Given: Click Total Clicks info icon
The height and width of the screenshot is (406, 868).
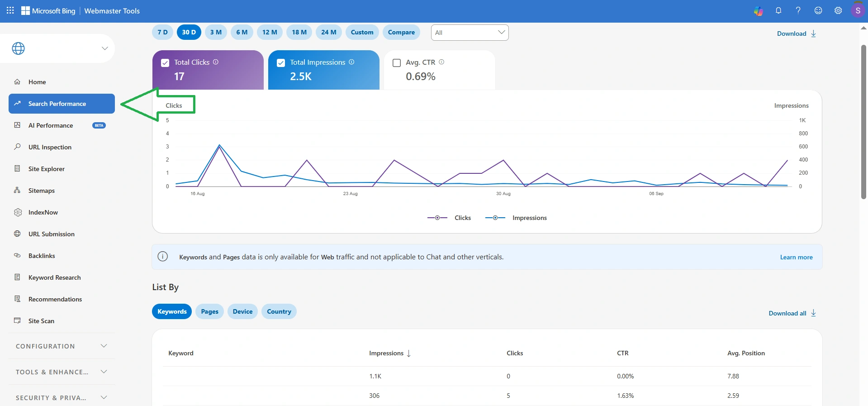Looking at the screenshot, I should pyautogui.click(x=216, y=62).
